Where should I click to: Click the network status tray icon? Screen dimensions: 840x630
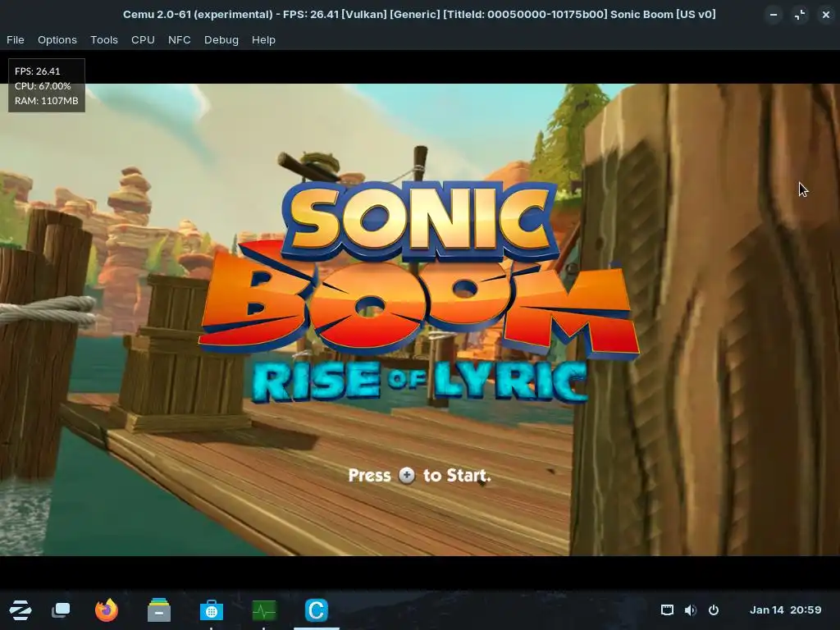tap(667, 609)
